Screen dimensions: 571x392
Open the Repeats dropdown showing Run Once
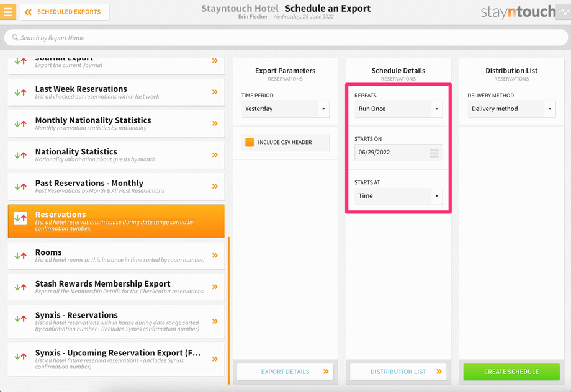398,109
